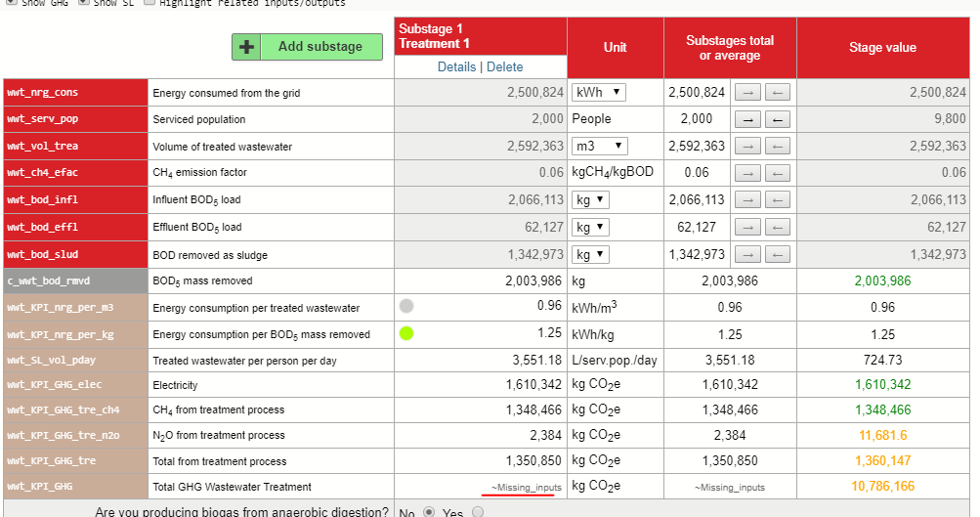The width and height of the screenshot is (980, 517).
Task: Edit substage value 2,000 for serviced population
Action: coord(480,119)
